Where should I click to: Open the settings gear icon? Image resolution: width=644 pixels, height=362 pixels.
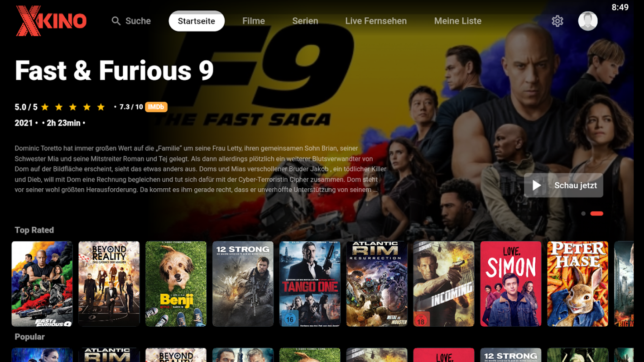557,21
